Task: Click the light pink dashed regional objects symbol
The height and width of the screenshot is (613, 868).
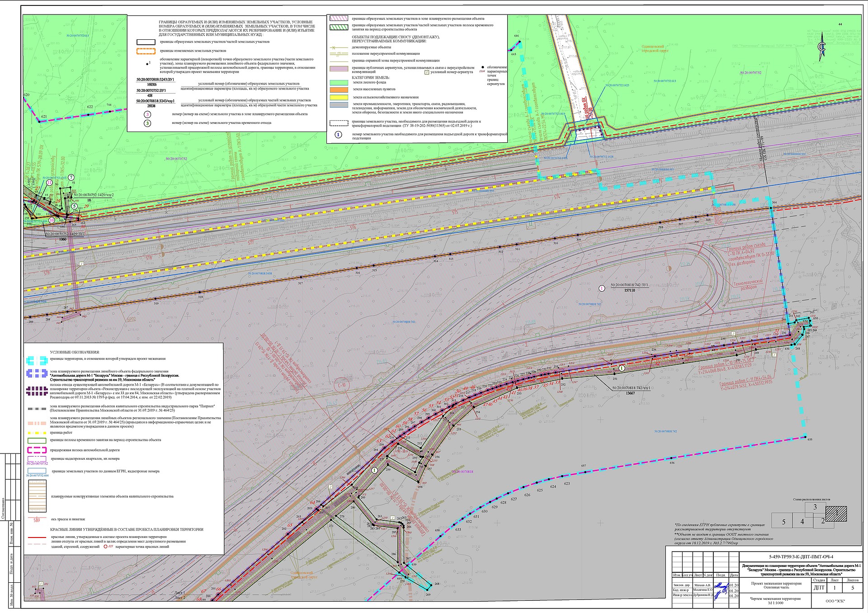Action: point(37,424)
